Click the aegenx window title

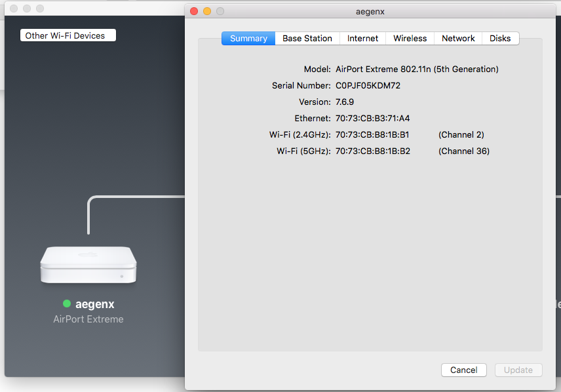(x=370, y=11)
